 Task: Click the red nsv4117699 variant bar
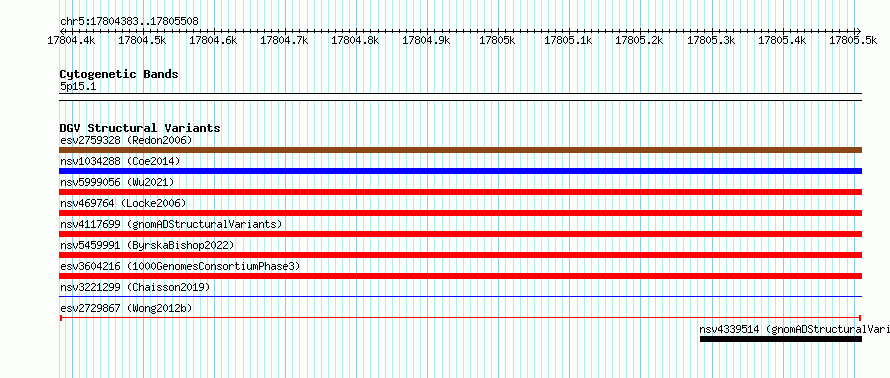pyautogui.click(x=460, y=234)
